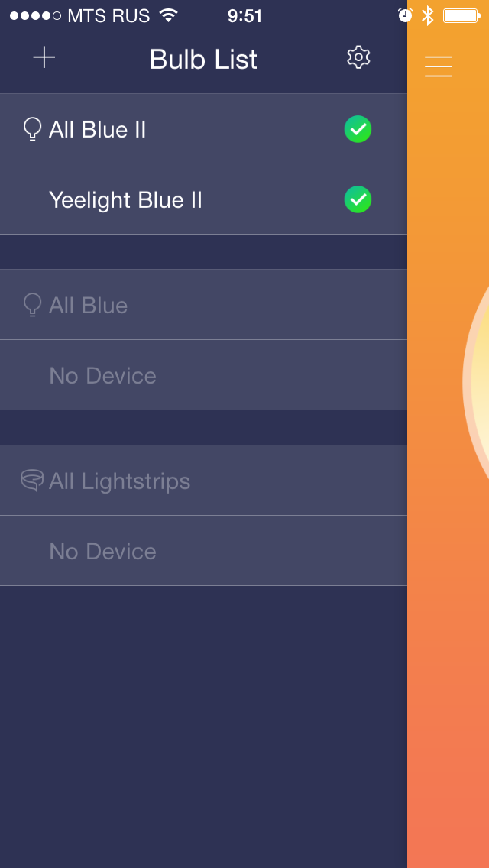Tap the Bulb List title
489x868 pixels.
coord(203,60)
